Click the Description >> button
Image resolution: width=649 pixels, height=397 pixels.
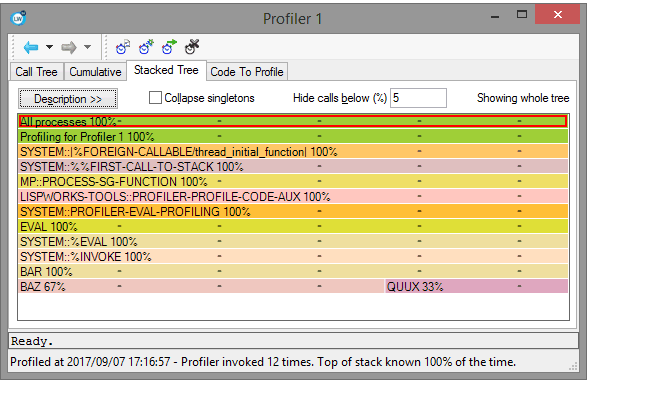point(68,99)
